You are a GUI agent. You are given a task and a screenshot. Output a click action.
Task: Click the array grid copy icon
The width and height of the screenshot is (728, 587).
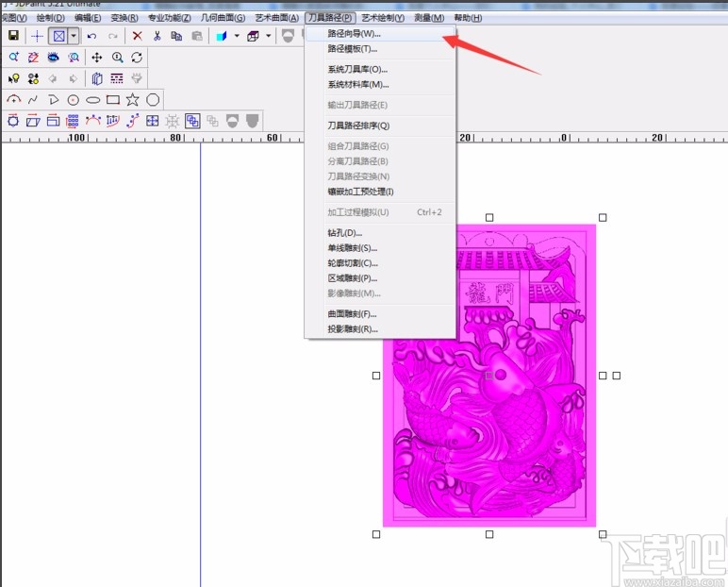73,121
